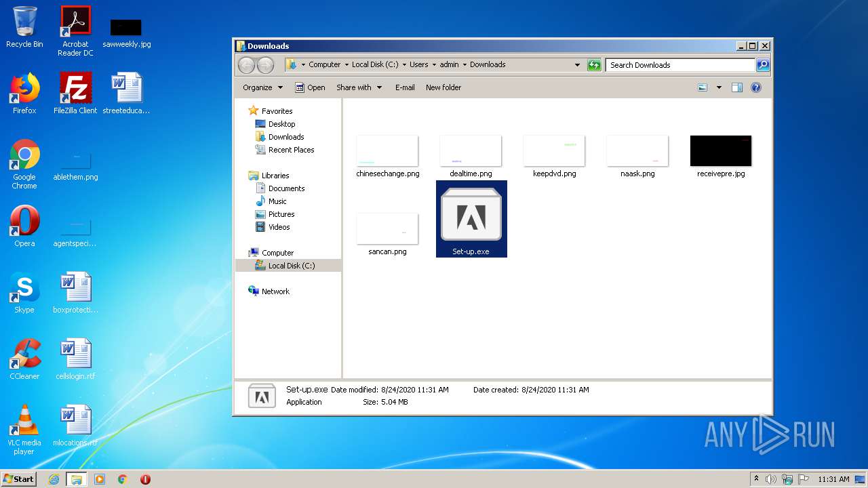This screenshot has height=488, width=868.
Task: Open the Videos library
Action: click(279, 227)
